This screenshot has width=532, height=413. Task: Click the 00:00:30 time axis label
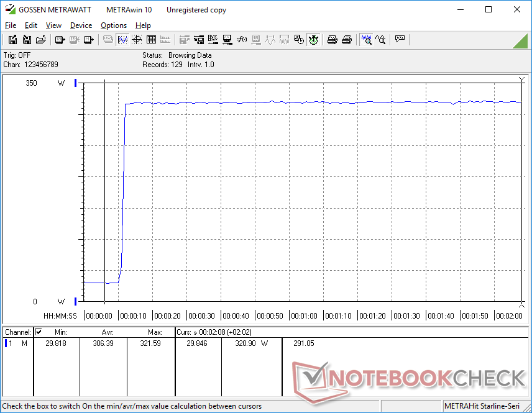tap(201, 316)
